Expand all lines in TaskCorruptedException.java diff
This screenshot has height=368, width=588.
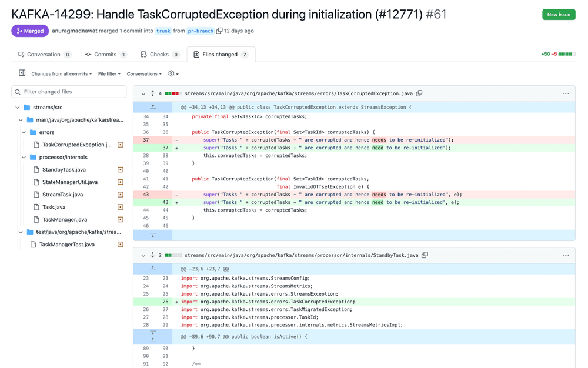(x=153, y=93)
